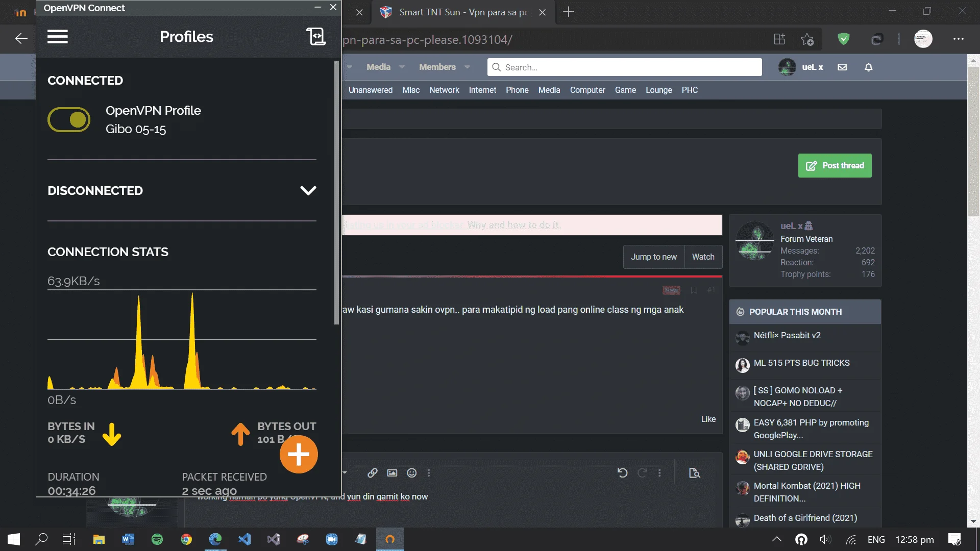Undo in the reply editor
The width and height of the screenshot is (980, 551).
tap(622, 473)
